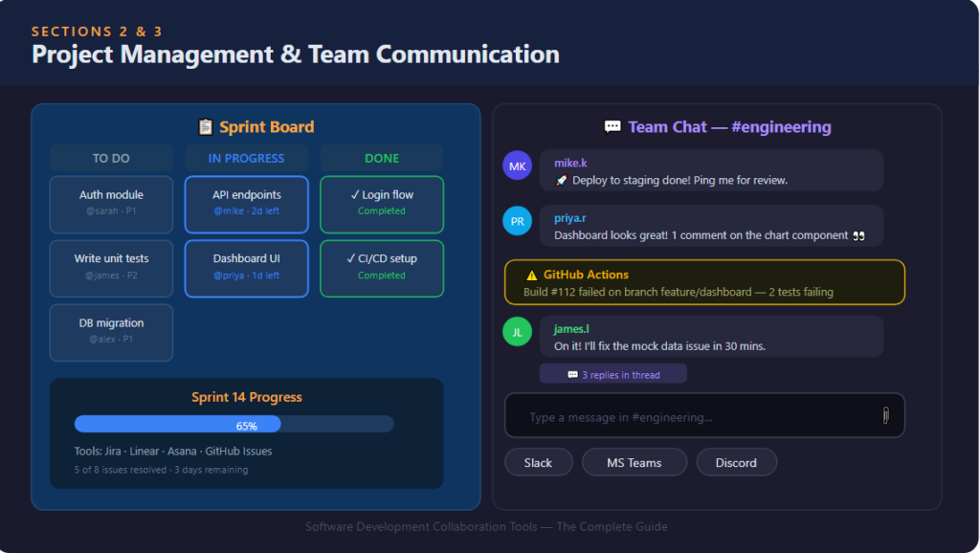Click the 5 of 8 issues resolved text
This screenshot has height=553, width=980.
click(x=161, y=470)
